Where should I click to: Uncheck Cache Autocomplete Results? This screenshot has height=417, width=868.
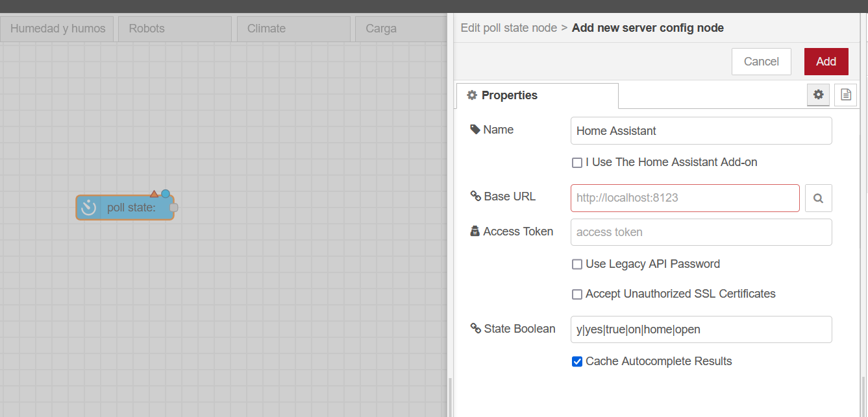click(577, 362)
